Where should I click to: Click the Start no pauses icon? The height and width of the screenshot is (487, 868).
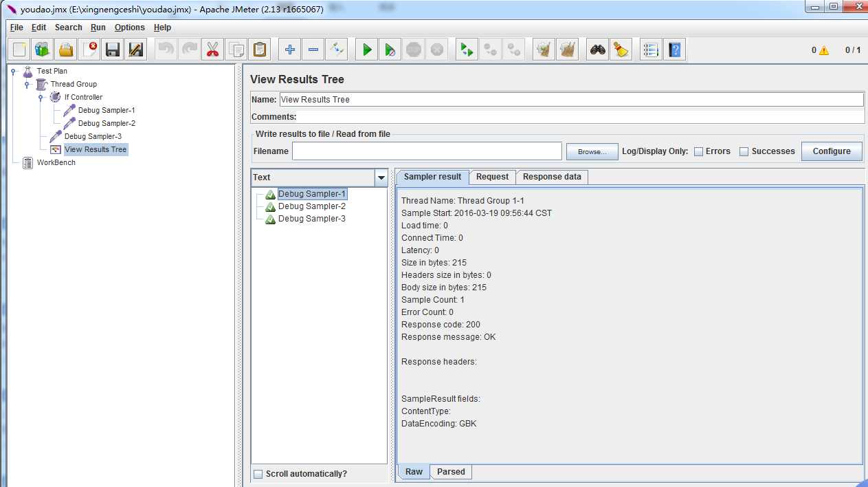tap(390, 50)
